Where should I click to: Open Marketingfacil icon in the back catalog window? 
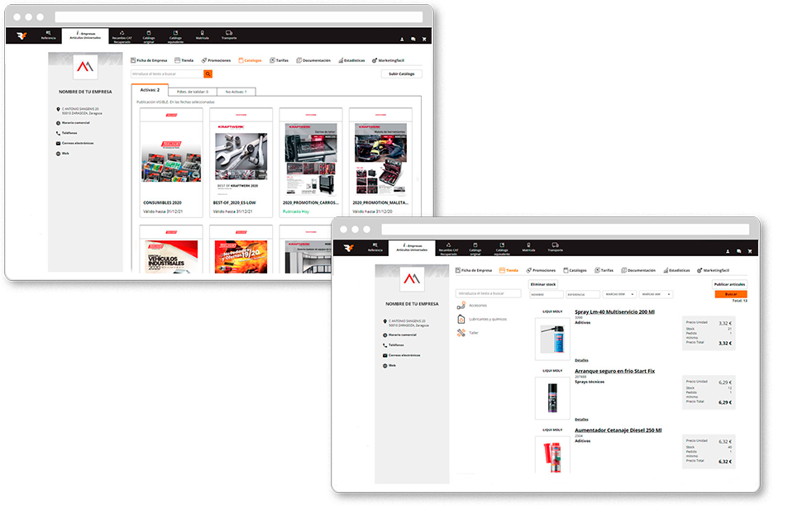[x=375, y=60]
